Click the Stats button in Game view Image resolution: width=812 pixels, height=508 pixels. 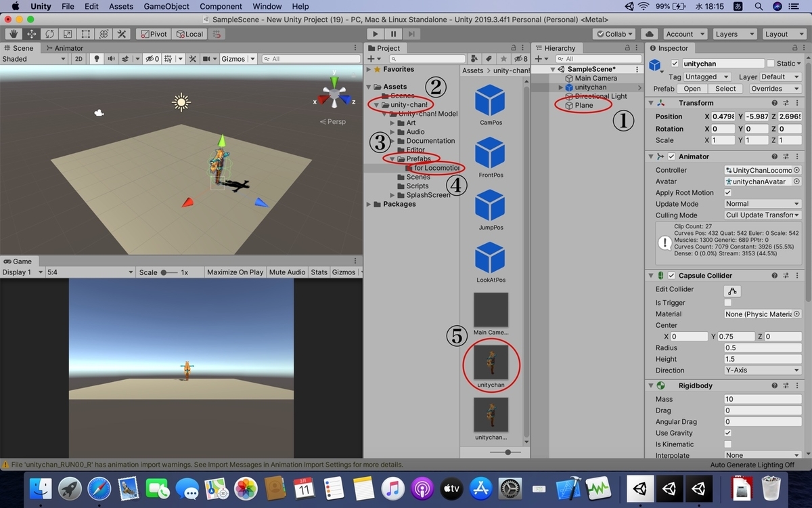pyautogui.click(x=319, y=272)
